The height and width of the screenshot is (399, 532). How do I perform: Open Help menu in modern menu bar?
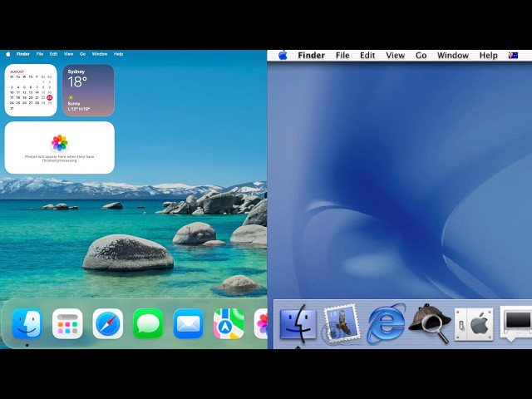[118, 54]
